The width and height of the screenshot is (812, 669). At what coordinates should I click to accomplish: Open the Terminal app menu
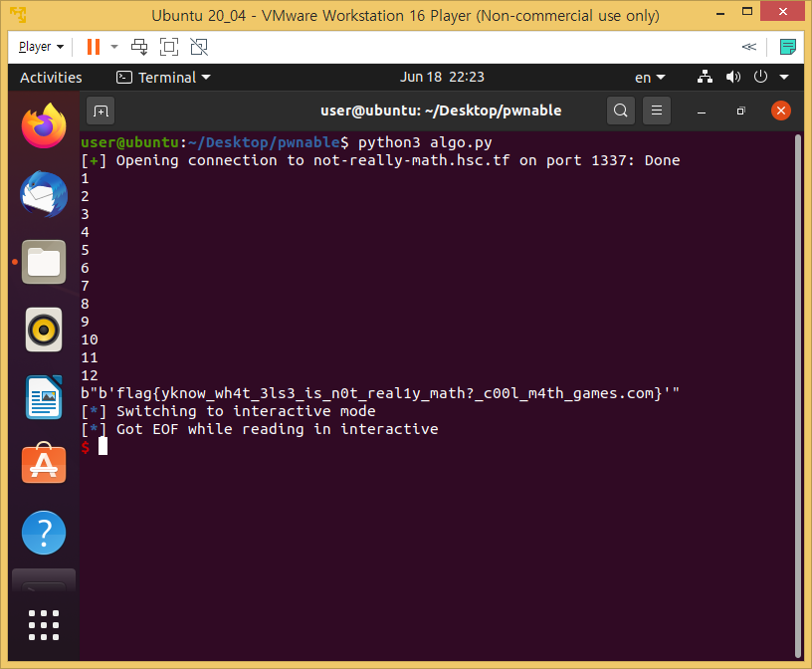click(x=163, y=78)
